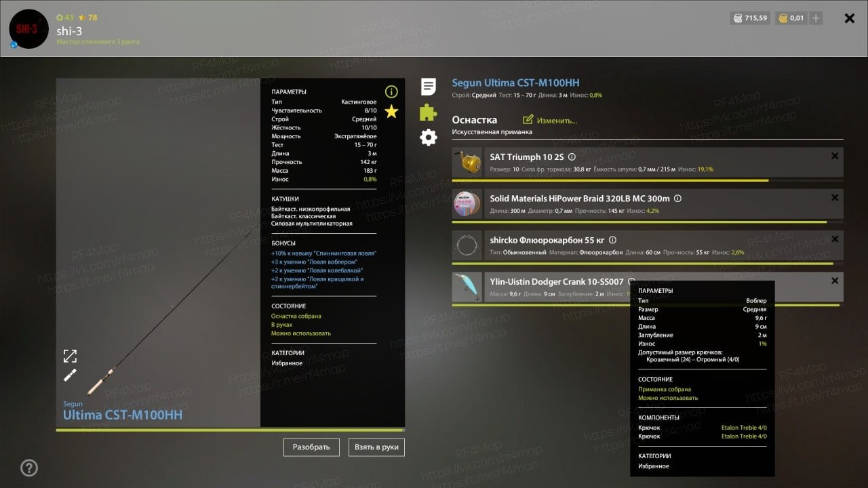The image size is (868, 488).
Task: Open the shi-3 profile avatar
Action: (x=28, y=29)
